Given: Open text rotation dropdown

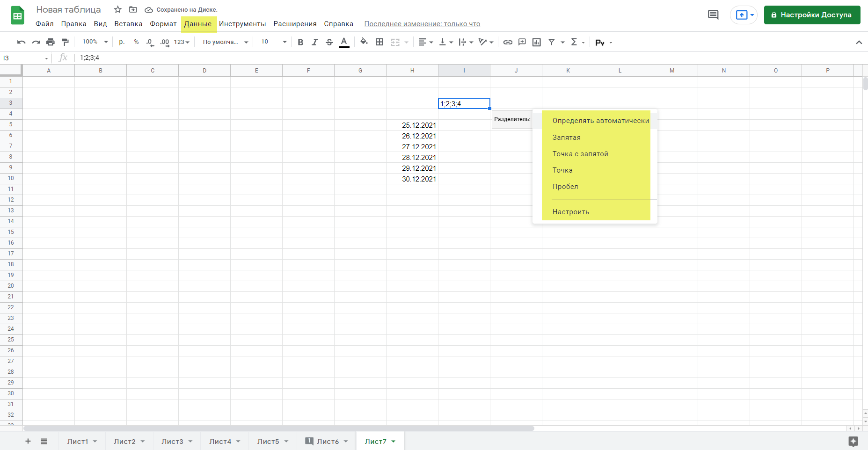Looking at the screenshot, I should (486, 42).
